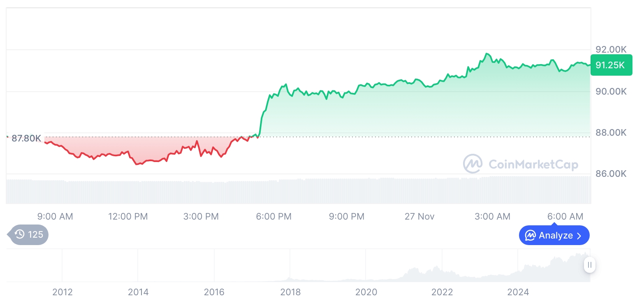Image resolution: width=644 pixels, height=301 pixels.
Task: Click the 2024 label on the history timeline
Action: point(518,292)
